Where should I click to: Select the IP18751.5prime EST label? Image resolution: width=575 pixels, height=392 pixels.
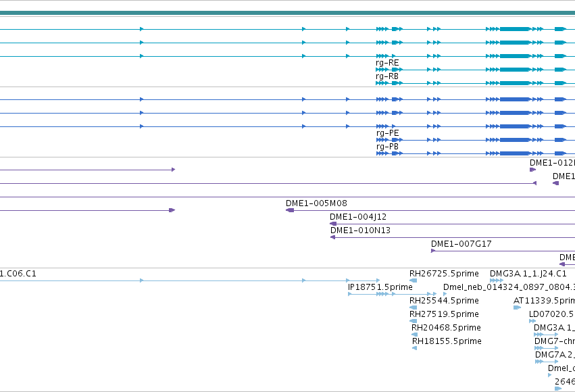click(x=380, y=287)
